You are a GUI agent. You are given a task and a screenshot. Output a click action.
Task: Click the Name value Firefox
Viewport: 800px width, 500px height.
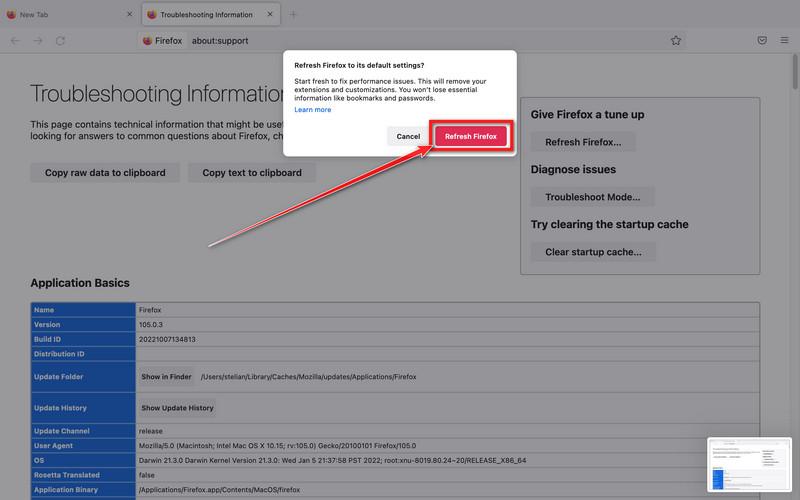[150, 310]
